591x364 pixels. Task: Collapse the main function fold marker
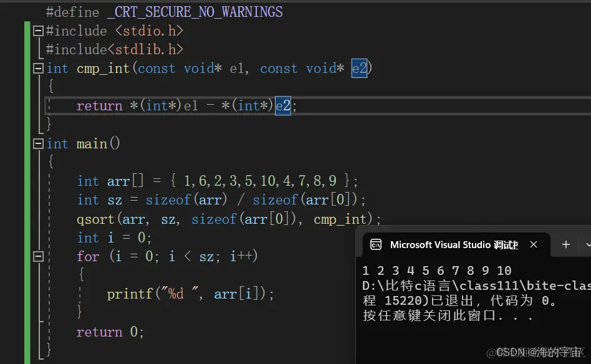tap(38, 143)
